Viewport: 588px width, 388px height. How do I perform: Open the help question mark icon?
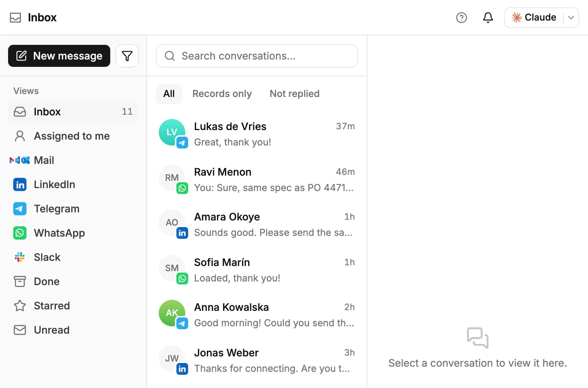click(x=461, y=18)
